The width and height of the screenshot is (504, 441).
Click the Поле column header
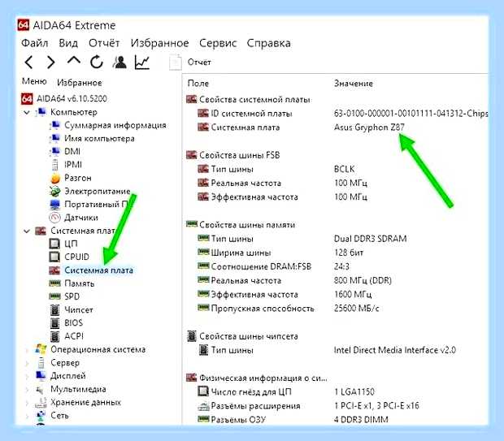tap(198, 84)
